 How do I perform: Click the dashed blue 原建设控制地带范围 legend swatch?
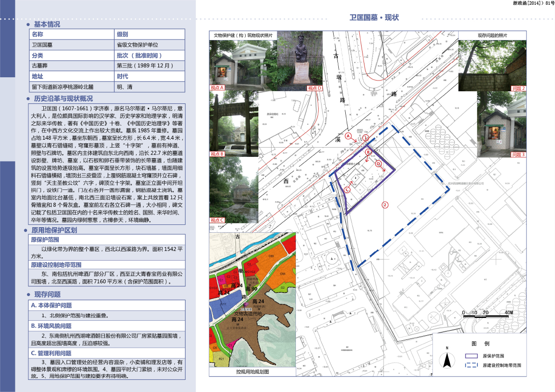(x=472, y=365)
